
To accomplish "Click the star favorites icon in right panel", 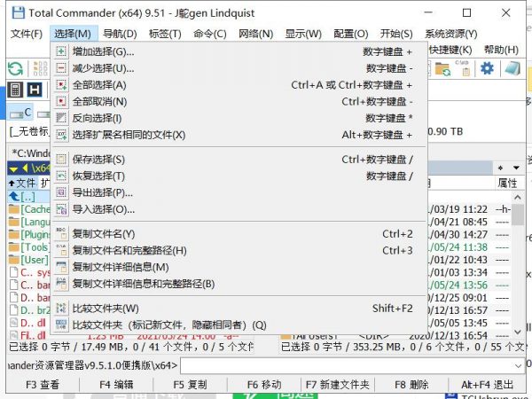I will pos(500,168).
